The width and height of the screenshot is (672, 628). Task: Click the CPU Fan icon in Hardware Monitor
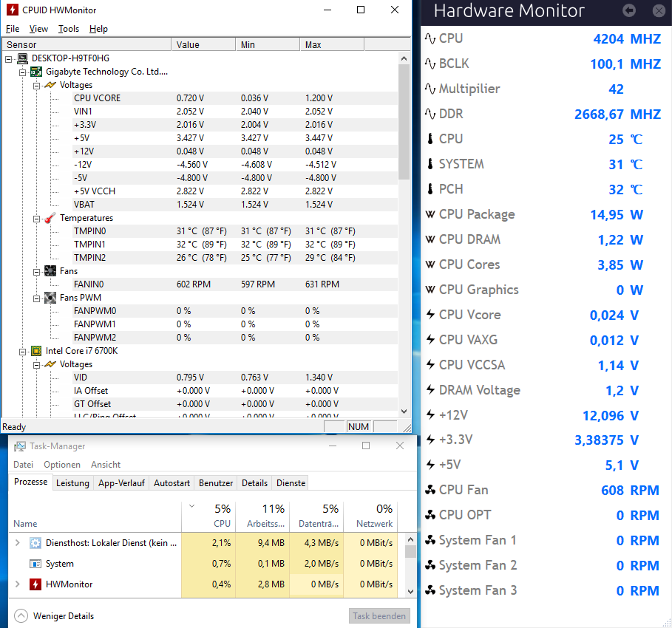pyautogui.click(x=430, y=490)
